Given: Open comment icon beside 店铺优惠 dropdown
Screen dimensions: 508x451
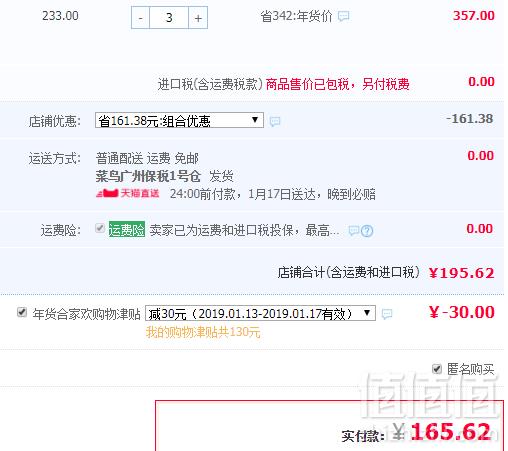Looking at the screenshot, I should (275, 121).
